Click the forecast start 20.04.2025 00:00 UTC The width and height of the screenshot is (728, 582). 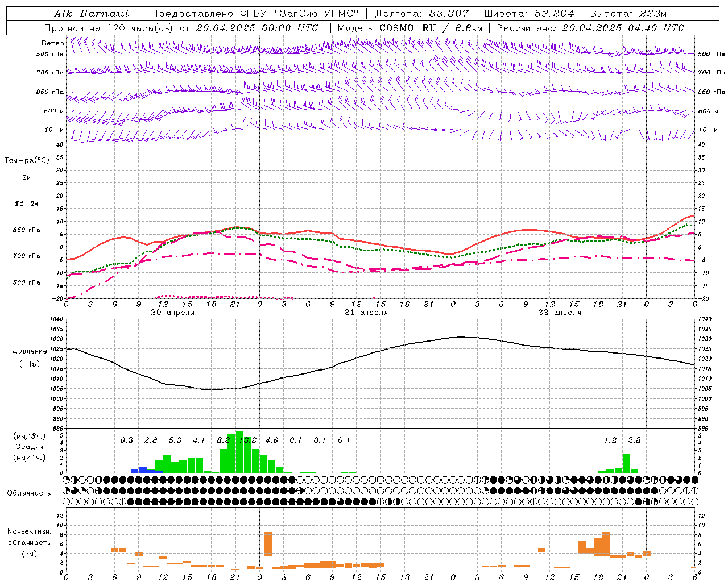[257, 28]
